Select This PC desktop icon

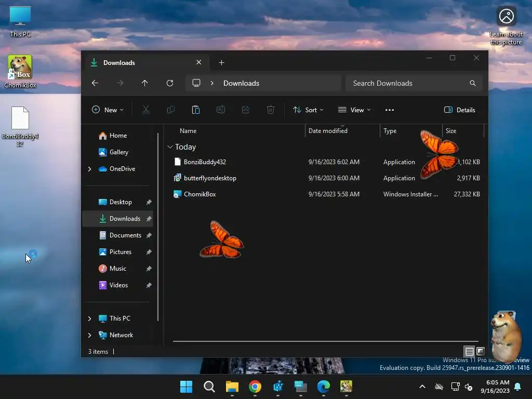pyautogui.click(x=20, y=22)
